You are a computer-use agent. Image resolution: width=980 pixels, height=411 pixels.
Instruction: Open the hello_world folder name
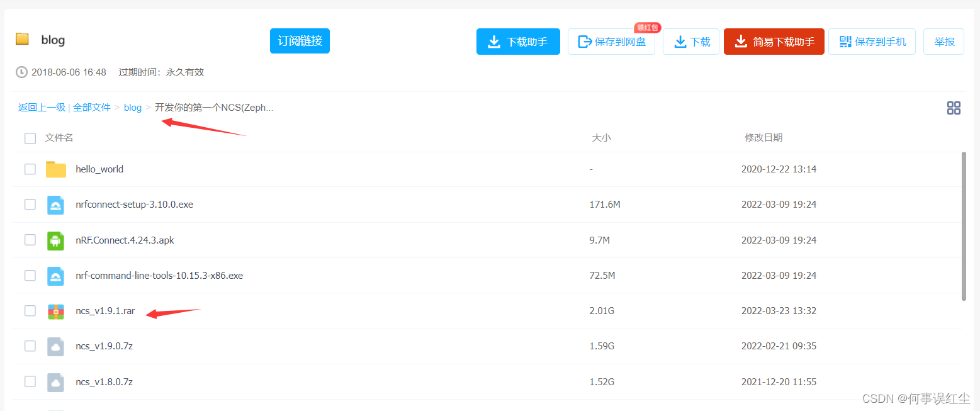tap(99, 169)
